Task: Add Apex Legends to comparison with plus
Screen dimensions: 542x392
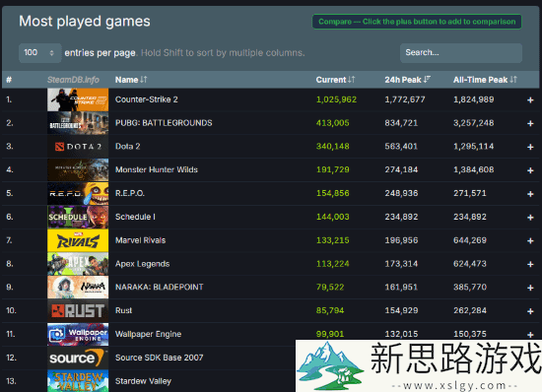Action: [530, 265]
